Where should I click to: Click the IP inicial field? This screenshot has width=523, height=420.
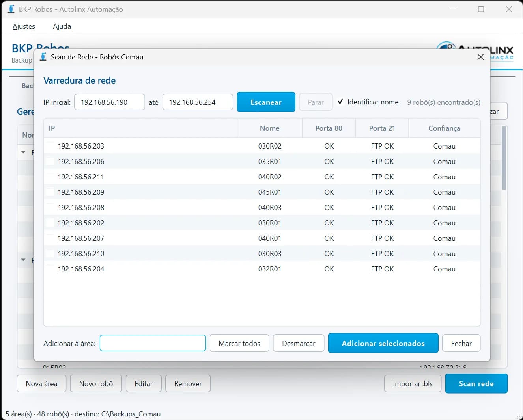(109, 102)
